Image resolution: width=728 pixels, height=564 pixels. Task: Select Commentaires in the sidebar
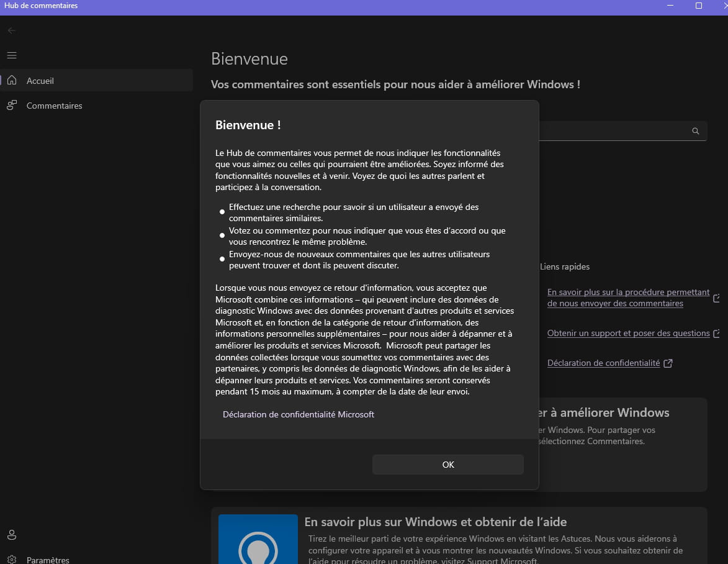coord(97,106)
